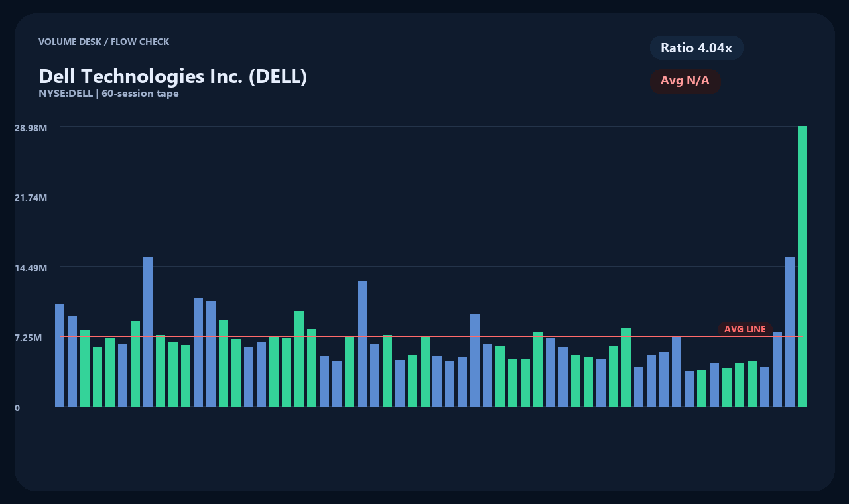This screenshot has width=849, height=504.
Task: Click the first blue bar on the left
Action: click(x=60, y=355)
